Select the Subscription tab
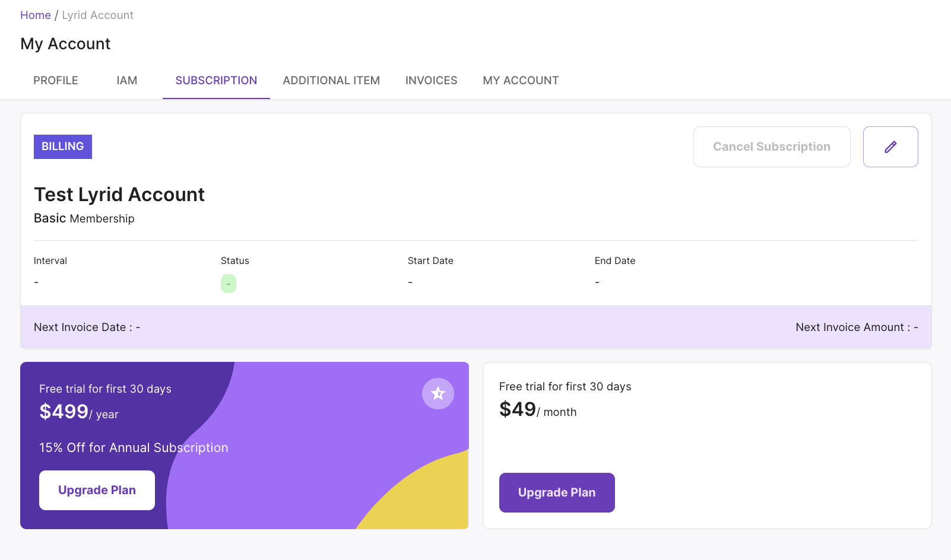Image resolution: width=951 pixels, height=560 pixels. [216, 81]
